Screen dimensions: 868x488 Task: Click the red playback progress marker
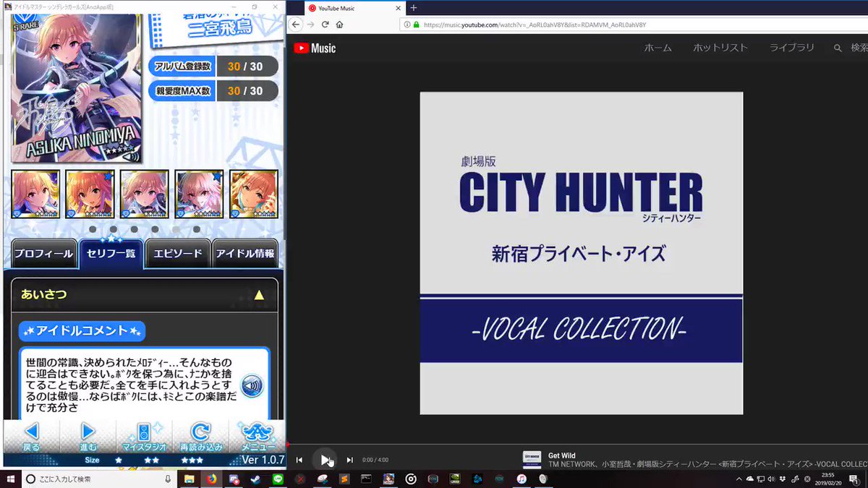(x=288, y=444)
